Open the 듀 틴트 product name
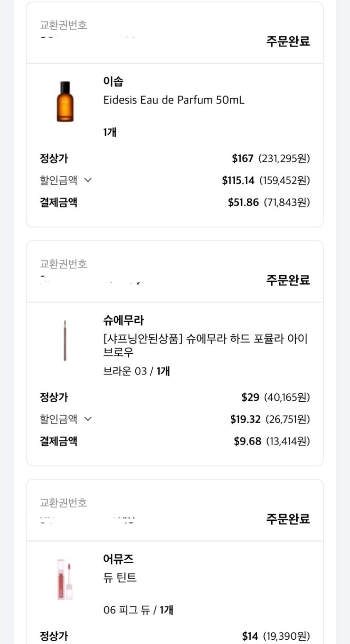 pos(120,578)
